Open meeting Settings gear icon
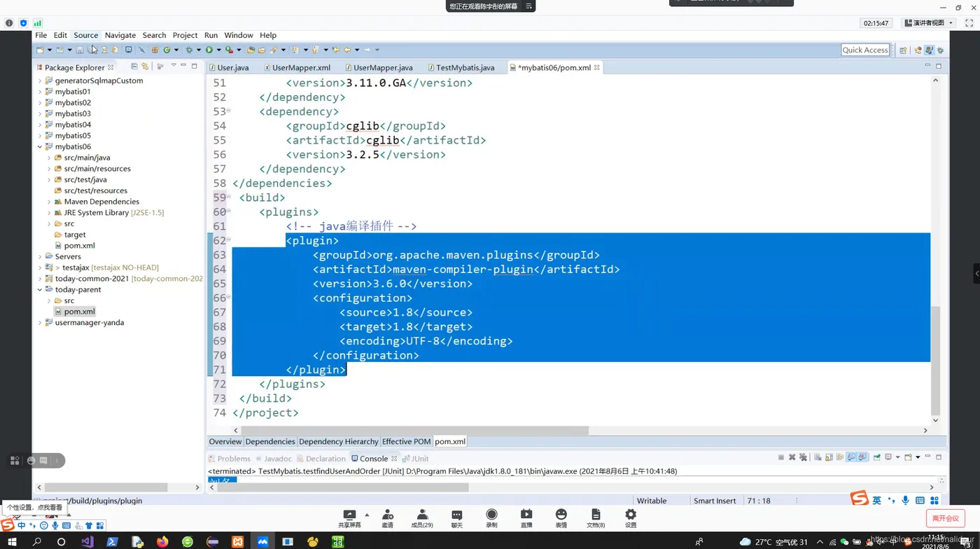980x549 pixels. (x=631, y=518)
